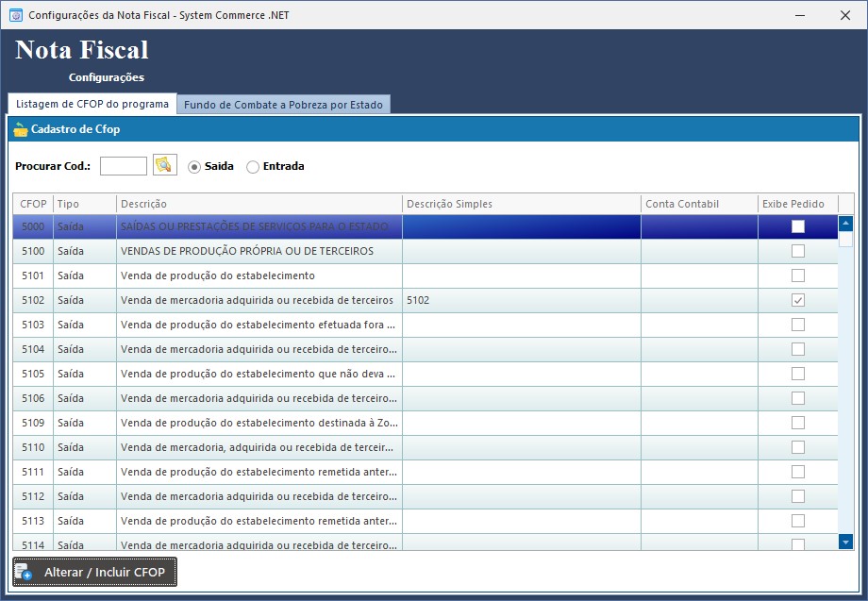The width and height of the screenshot is (868, 601).
Task: Click the Descrição Simples column header
Action: pos(443,203)
